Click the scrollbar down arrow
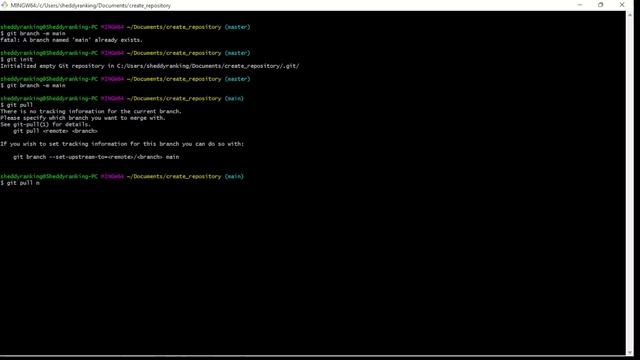 629,352
